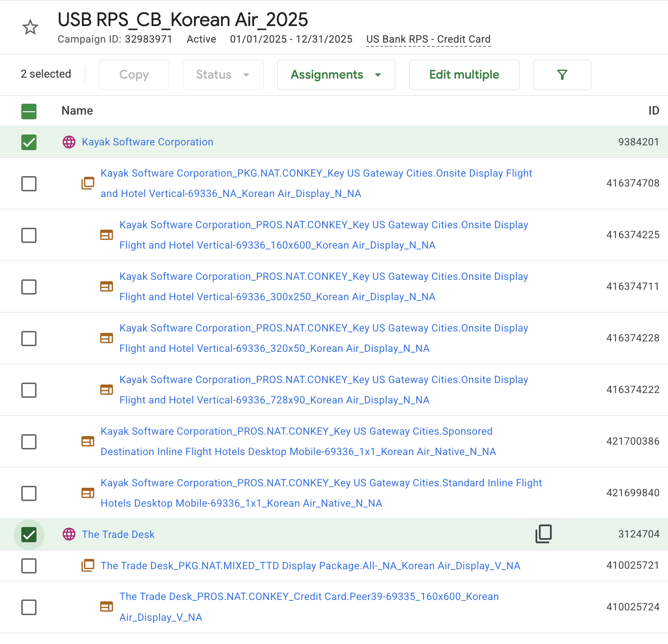Image resolution: width=668 pixels, height=644 pixels.
Task: Sort by the Name column header
Action: 77,111
